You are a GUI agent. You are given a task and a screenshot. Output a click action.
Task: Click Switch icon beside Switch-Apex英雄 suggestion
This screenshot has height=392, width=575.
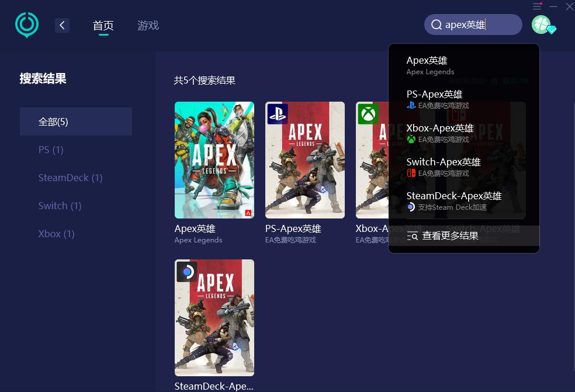411,173
